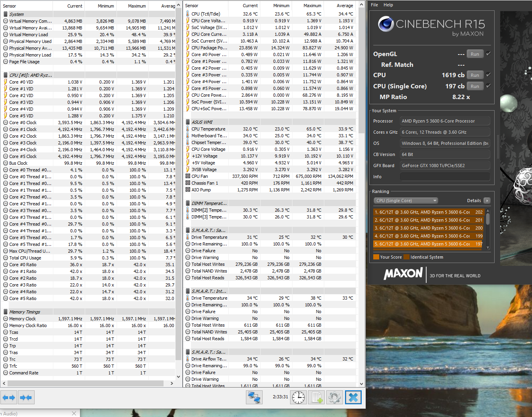Click the left panel scroll right arrow
This screenshot has width=532, height=417.
[x=172, y=383]
